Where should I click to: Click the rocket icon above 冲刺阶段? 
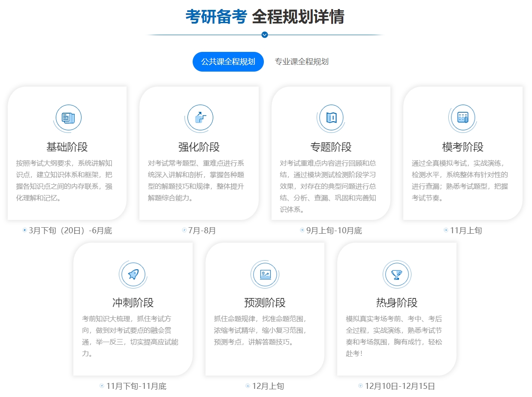133,274
